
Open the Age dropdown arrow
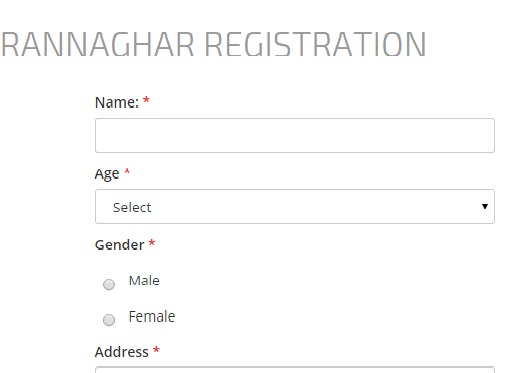pyautogui.click(x=484, y=207)
